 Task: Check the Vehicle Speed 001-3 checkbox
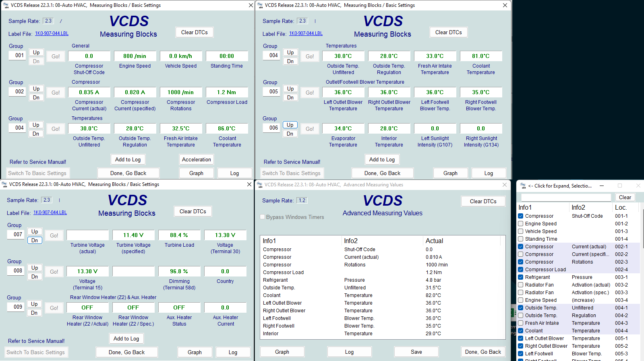pyautogui.click(x=521, y=231)
